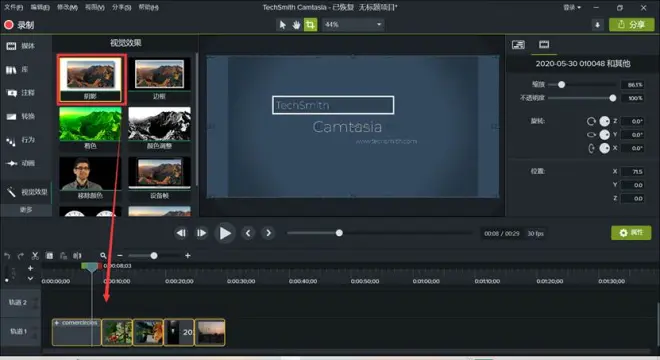
Task: Open the 编辑 menu
Action: click(x=40, y=7)
